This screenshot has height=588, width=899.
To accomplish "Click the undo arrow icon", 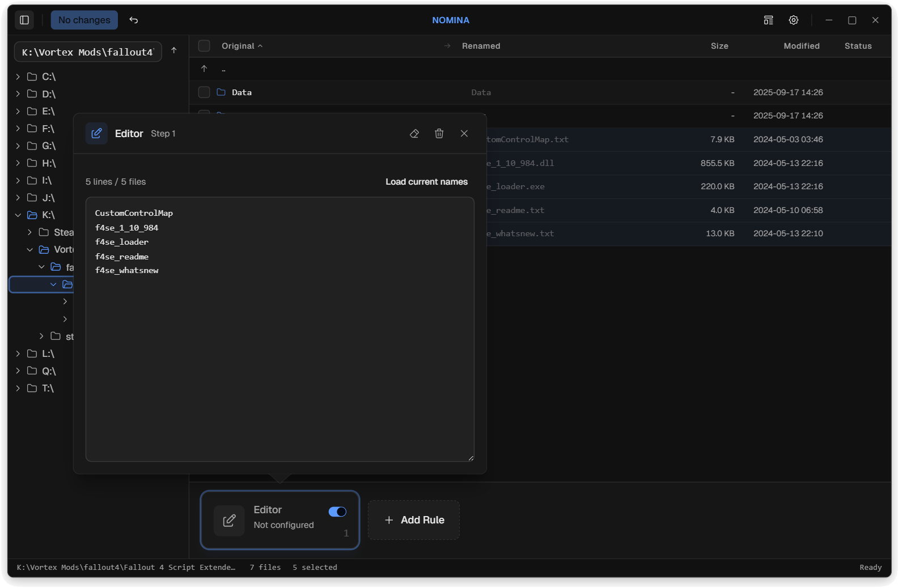I will [x=134, y=20].
